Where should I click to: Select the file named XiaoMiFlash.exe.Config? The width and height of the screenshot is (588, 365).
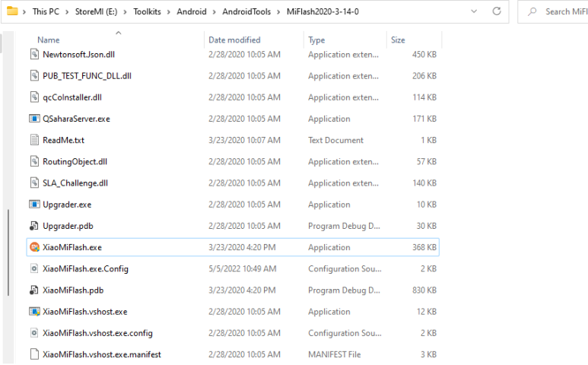coord(85,268)
